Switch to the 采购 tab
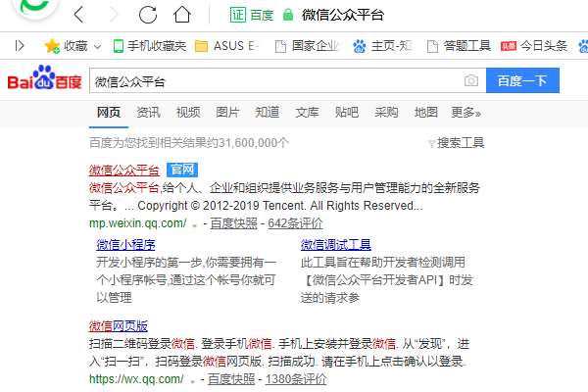Viewport: 588px width, 392px height. point(386,112)
